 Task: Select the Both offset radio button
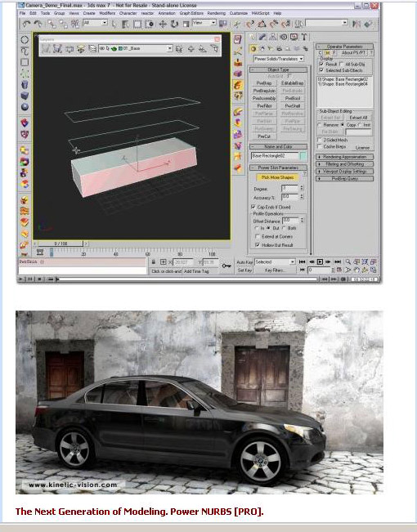285,228
